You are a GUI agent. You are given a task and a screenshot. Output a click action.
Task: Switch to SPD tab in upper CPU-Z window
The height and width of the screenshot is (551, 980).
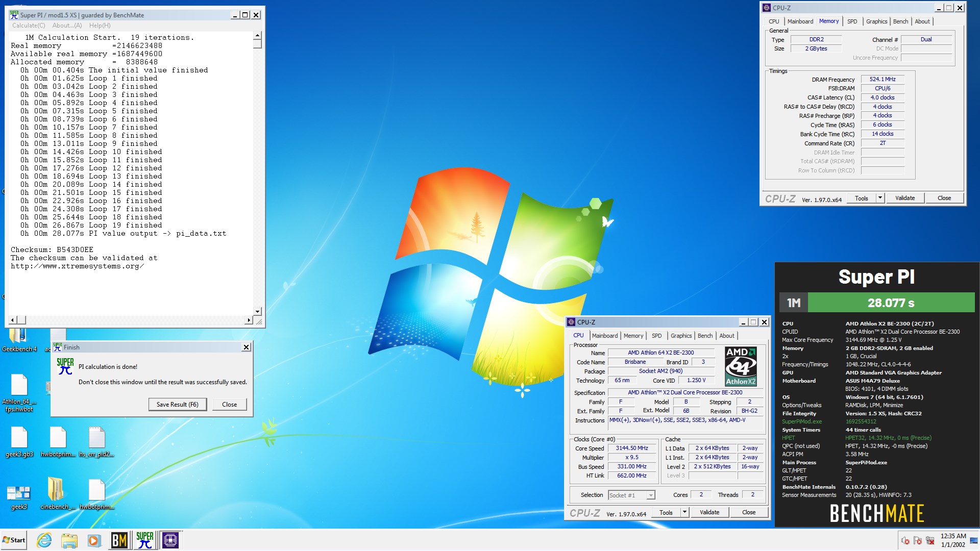852,21
